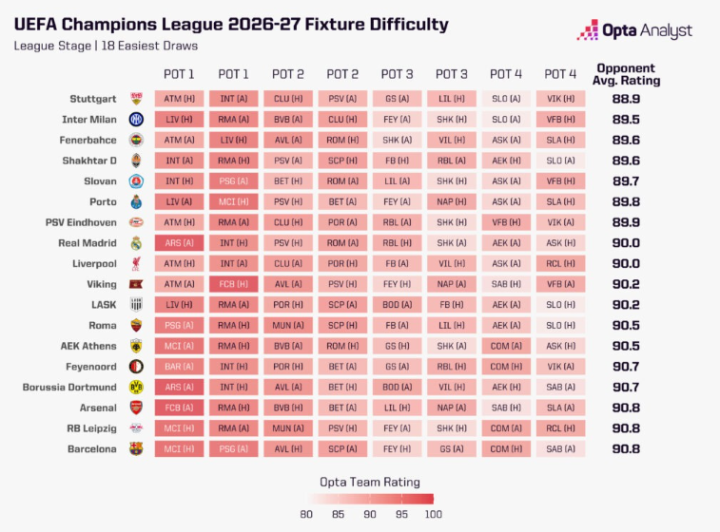
Task: Select the first POT 1 column header
Action: pos(179,74)
